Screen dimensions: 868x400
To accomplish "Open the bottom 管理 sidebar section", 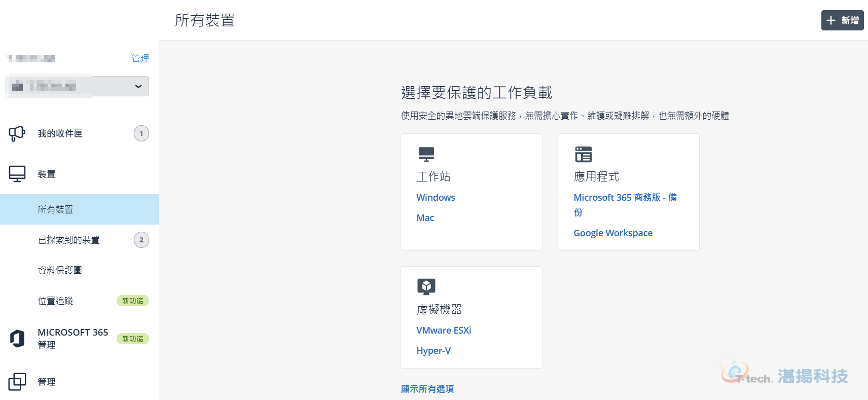I will click(80, 382).
